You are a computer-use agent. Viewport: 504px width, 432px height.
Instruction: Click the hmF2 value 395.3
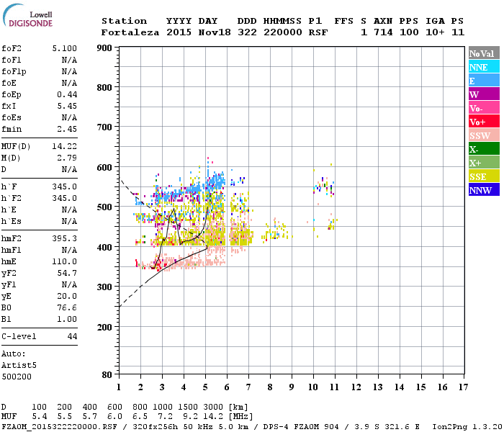[x=65, y=238]
